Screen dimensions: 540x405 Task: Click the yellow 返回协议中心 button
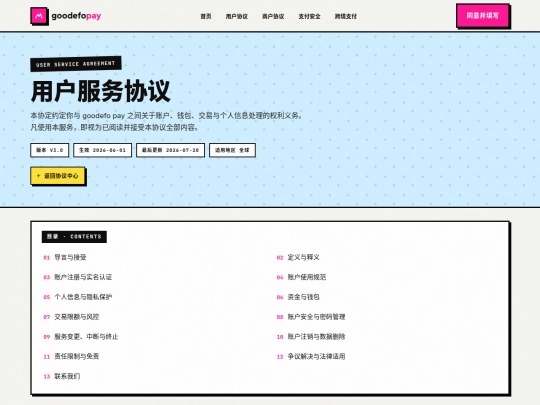point(58,176)
